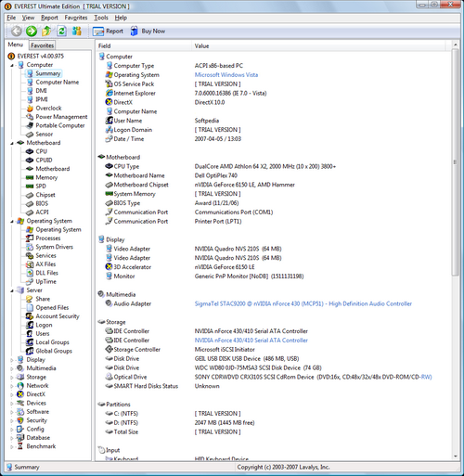Collapse the Motherboard tree node
The image size is (464, 476).
(x=12, y=143)
